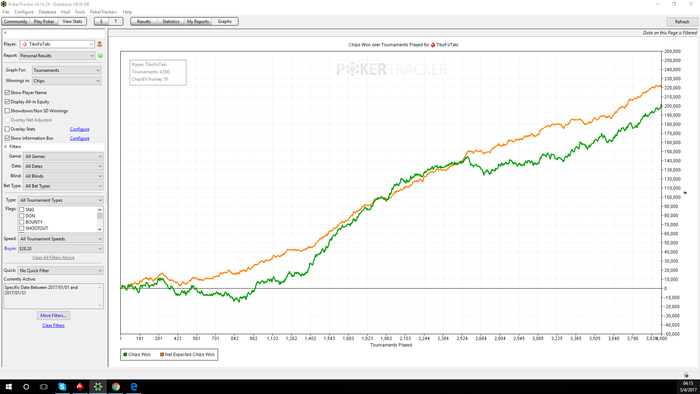Open the Speed dropdown
The width and height of the screenshot is (700, 394).
click(61, 239)
